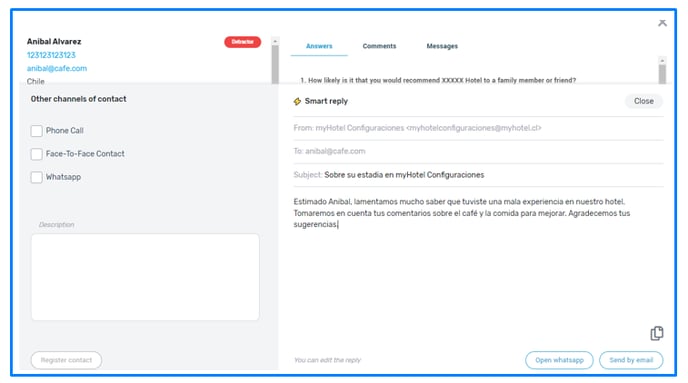688x383 pixels.
Task: Copy the smart reply text with clipboard icon
Action: [656, 333]
